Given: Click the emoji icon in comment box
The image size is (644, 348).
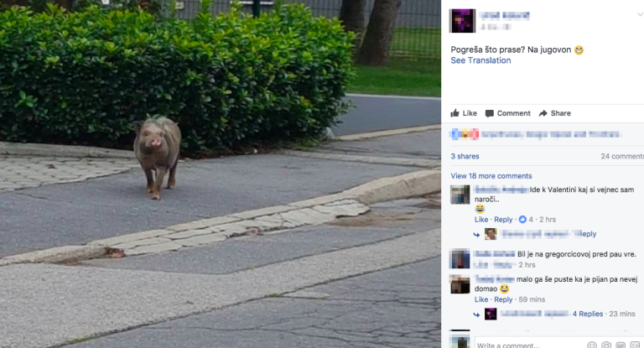Looking at the screenshot, I should pyautogui.click(x=592, y=345).
